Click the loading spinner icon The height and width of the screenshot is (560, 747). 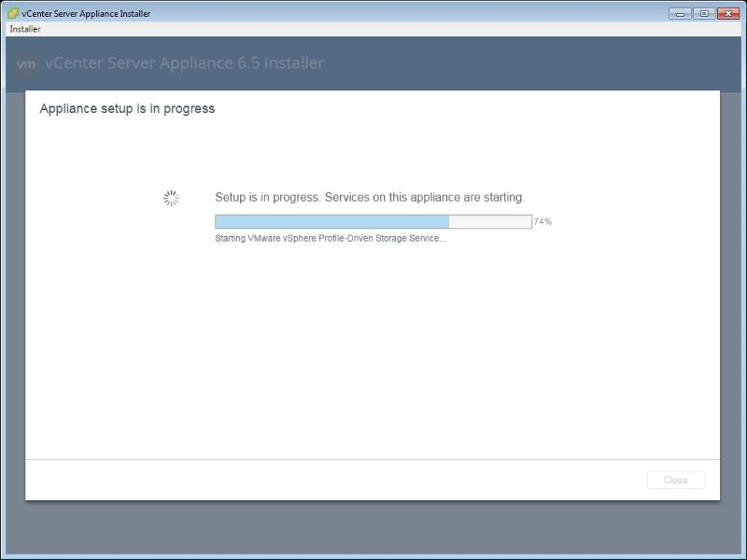point(171,198)
